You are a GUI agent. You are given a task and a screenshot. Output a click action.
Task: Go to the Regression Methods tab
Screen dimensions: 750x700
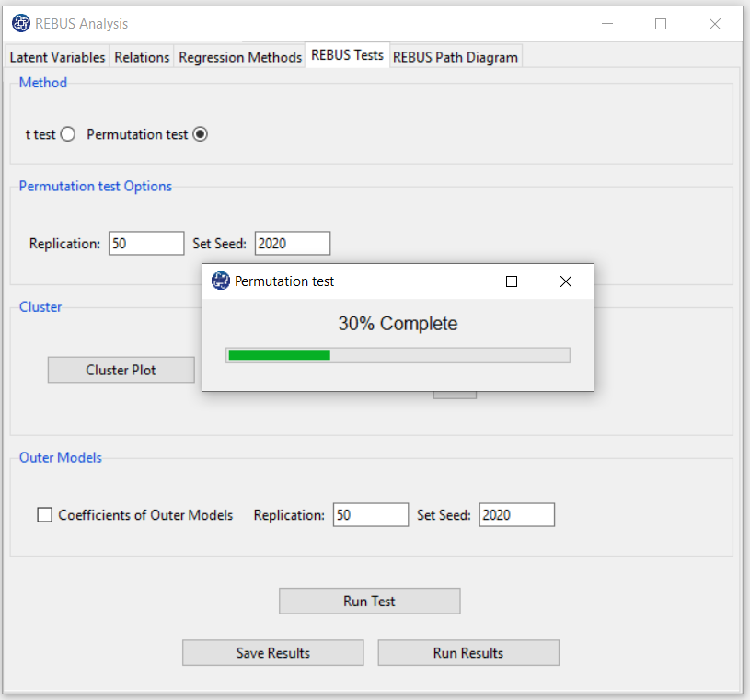[240, 57]
